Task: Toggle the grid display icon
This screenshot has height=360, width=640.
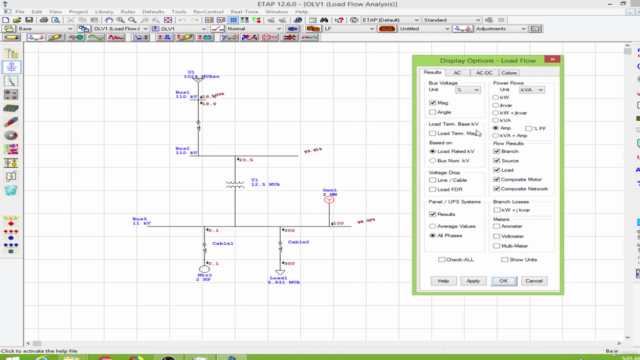Action: 233,20
